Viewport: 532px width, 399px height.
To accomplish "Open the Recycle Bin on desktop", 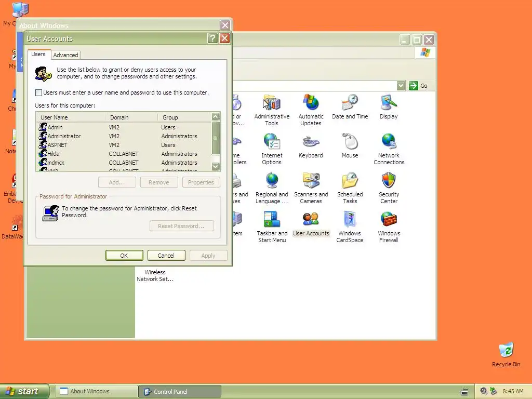I will click(506, 354).
